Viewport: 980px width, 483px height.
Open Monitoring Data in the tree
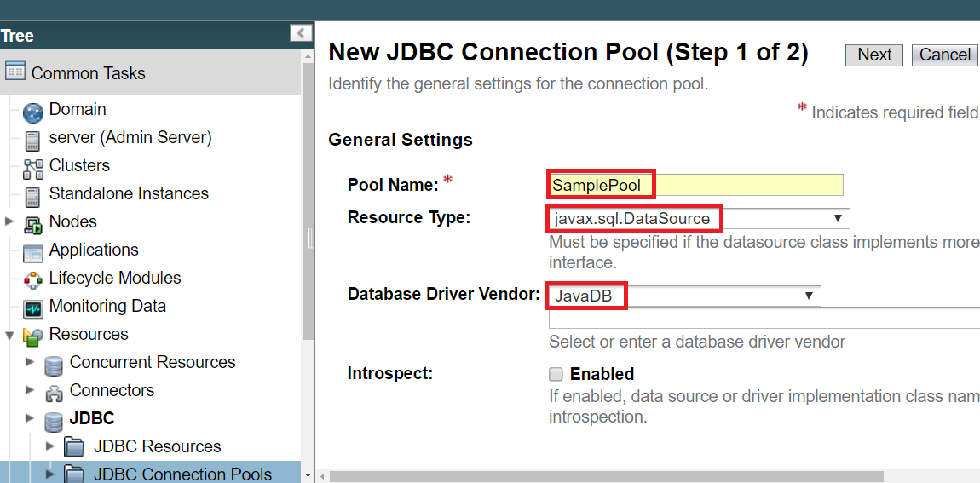[107, 306]
